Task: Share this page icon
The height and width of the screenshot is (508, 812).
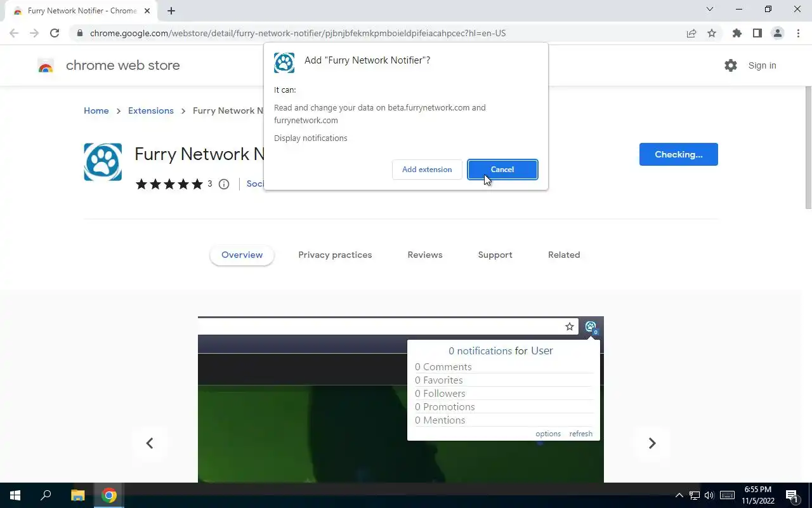Action: click(x=691, y=33)
